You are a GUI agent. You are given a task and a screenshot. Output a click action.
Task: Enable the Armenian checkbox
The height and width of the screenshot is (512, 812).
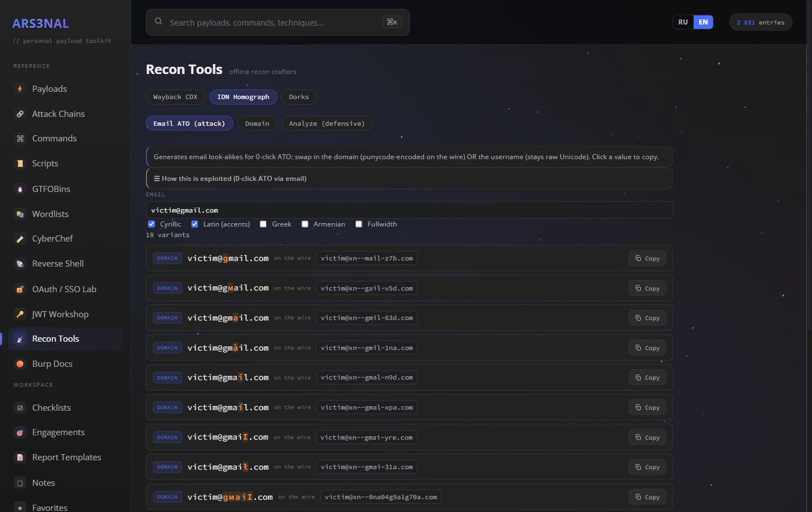305,224
